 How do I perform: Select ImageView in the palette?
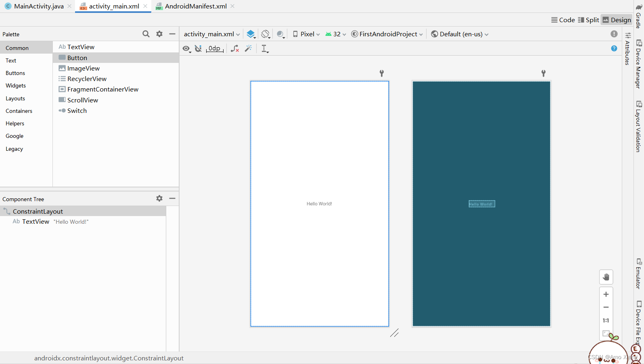[x=116, y=68]
